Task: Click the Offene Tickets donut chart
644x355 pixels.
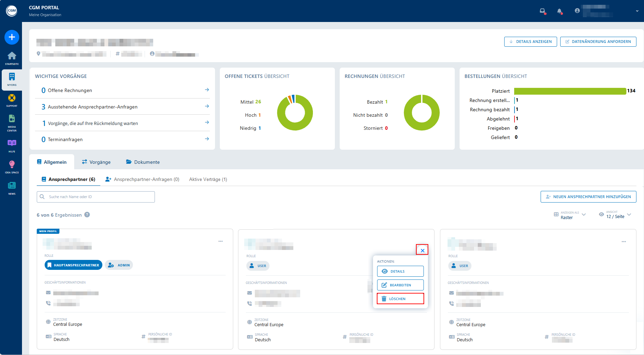Action: point(295,113)
